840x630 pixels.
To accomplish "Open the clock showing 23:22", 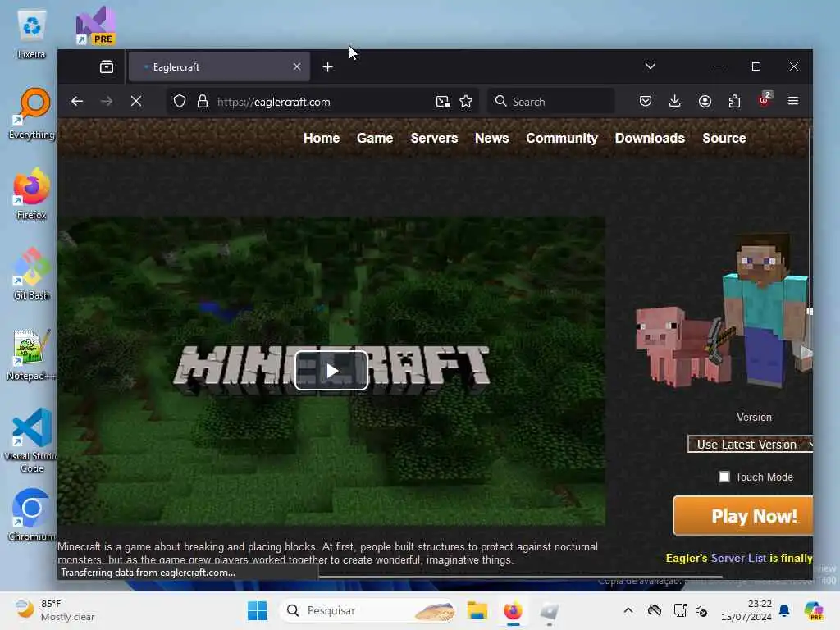I will coord(746,610).
